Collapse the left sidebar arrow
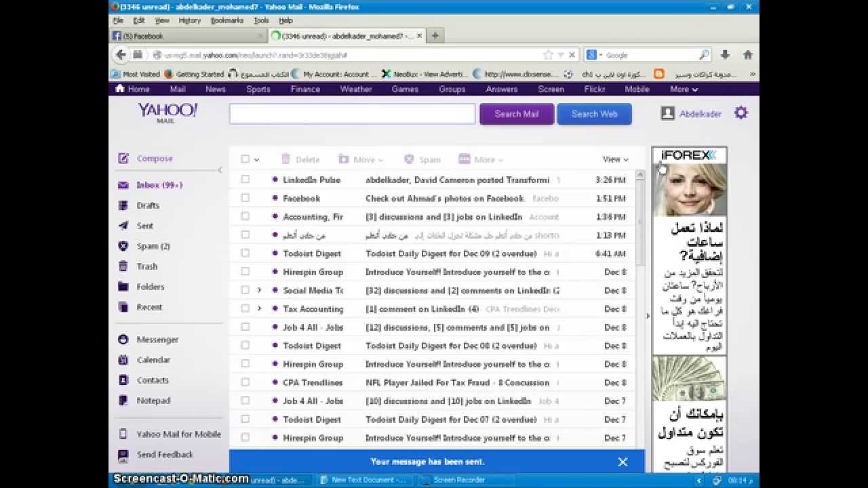The height and width of the screenshot is (488, 868). coord(220,170)
